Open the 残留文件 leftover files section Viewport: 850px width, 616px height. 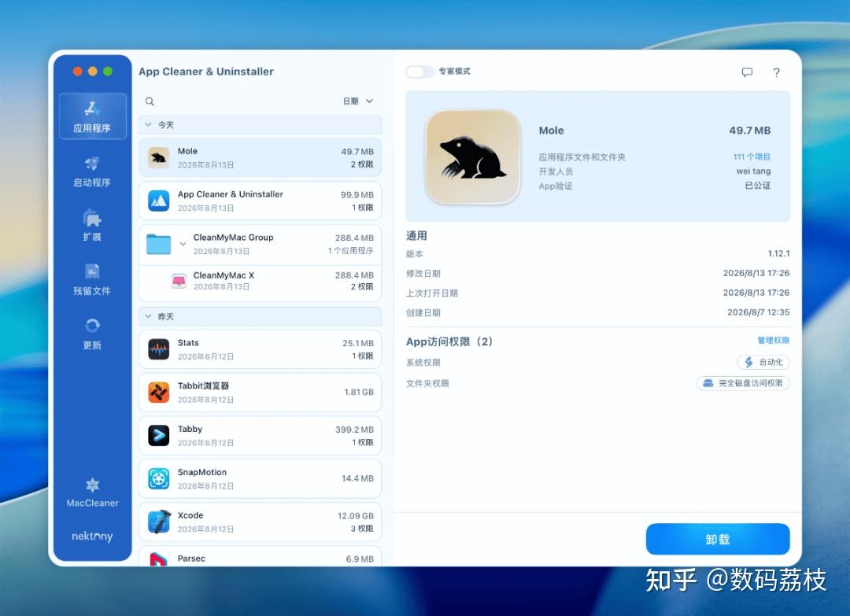pos(92,280)
